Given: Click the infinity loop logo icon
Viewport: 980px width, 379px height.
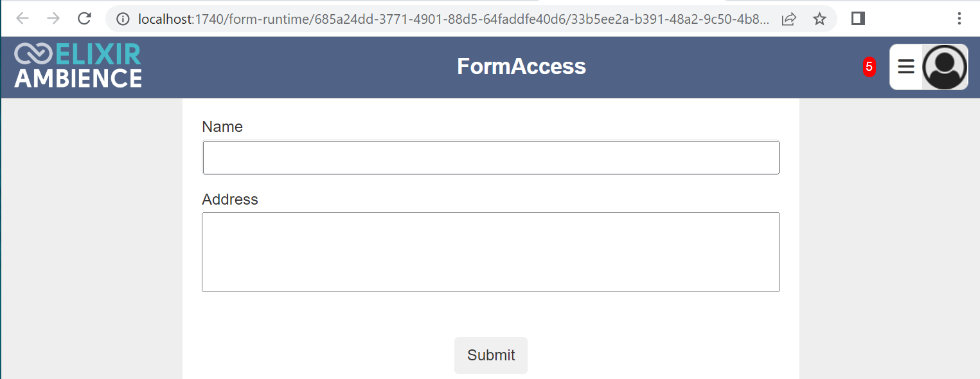Looking at the screenshot, I should click(33, 54).
